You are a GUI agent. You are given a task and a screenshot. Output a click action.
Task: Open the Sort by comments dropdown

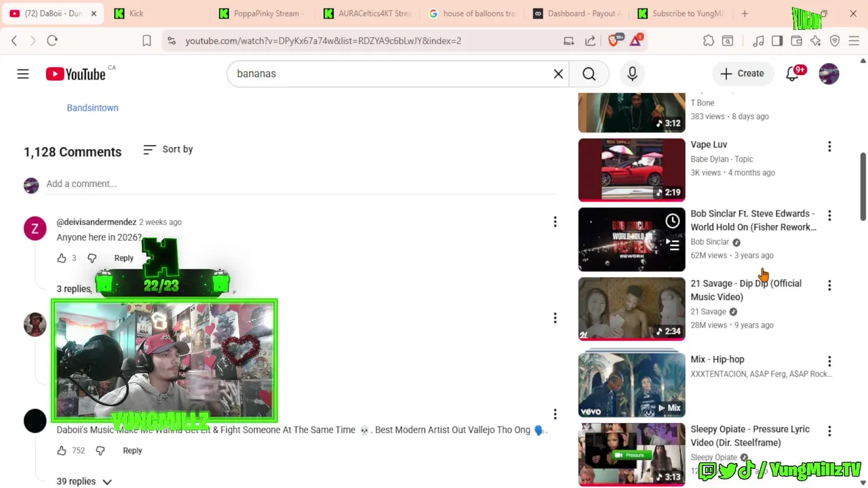(168, 149)
